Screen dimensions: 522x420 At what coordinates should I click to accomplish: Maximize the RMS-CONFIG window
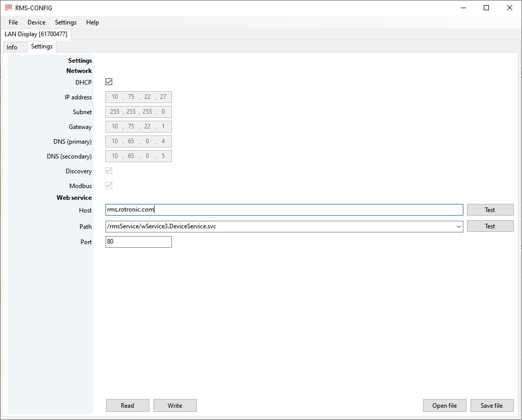coord(486,8)
